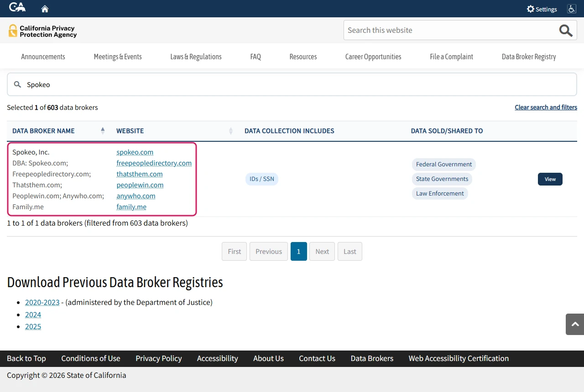
Task: Click Clear search and filters link
Action: (x=546, y=108)
